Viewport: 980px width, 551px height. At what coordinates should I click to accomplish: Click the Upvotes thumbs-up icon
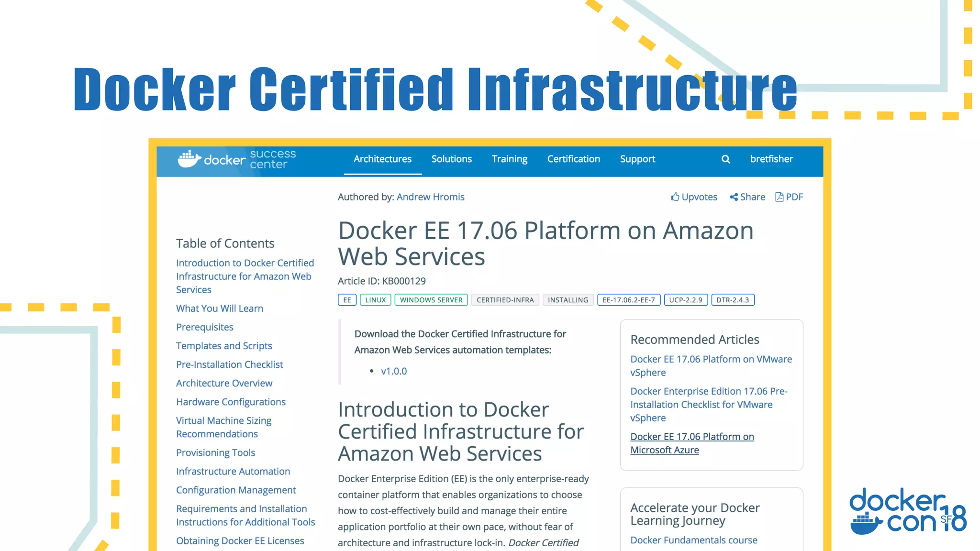(x=675, y=197)
